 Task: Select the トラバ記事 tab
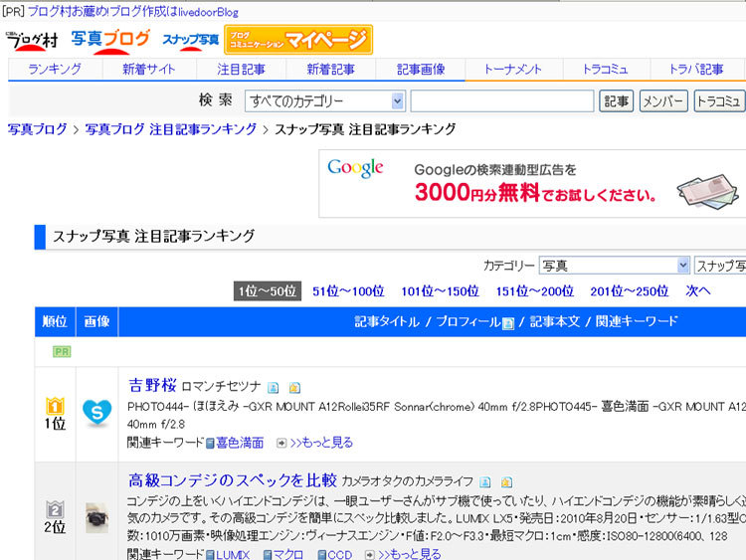[696, 70]
